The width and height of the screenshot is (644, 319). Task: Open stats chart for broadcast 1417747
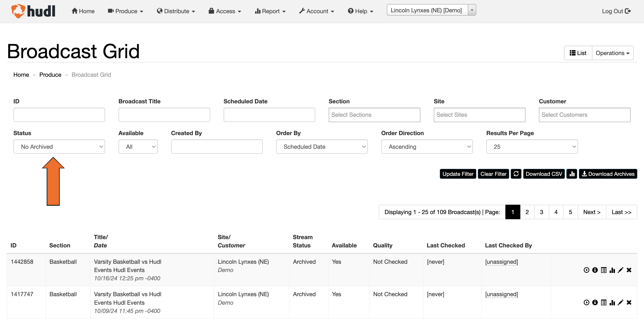click(x=612, y=302)
